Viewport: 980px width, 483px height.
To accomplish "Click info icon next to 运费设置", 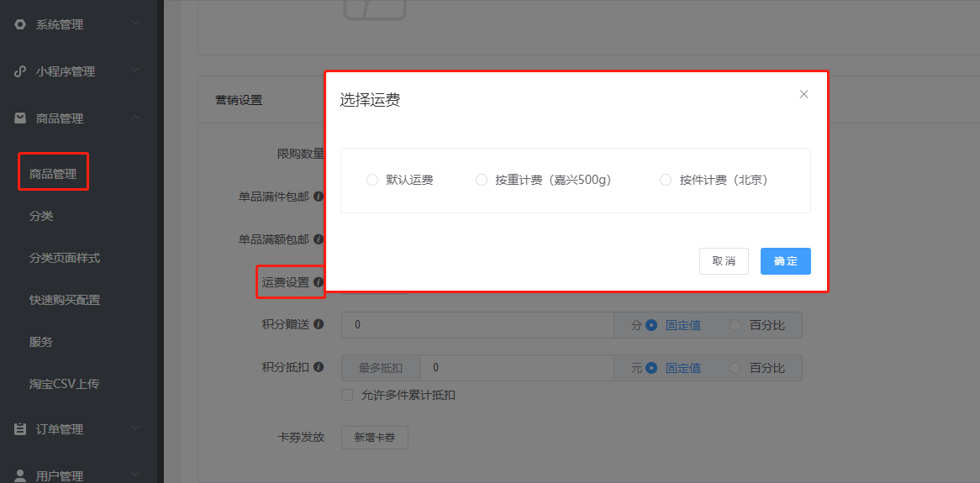I will [319, 282].
